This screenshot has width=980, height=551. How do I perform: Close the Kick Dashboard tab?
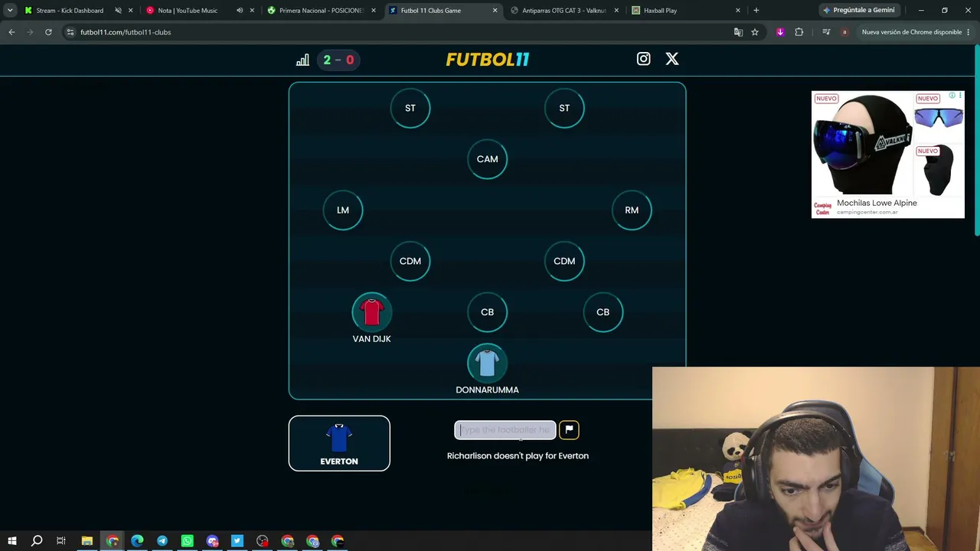pos(130,11)
